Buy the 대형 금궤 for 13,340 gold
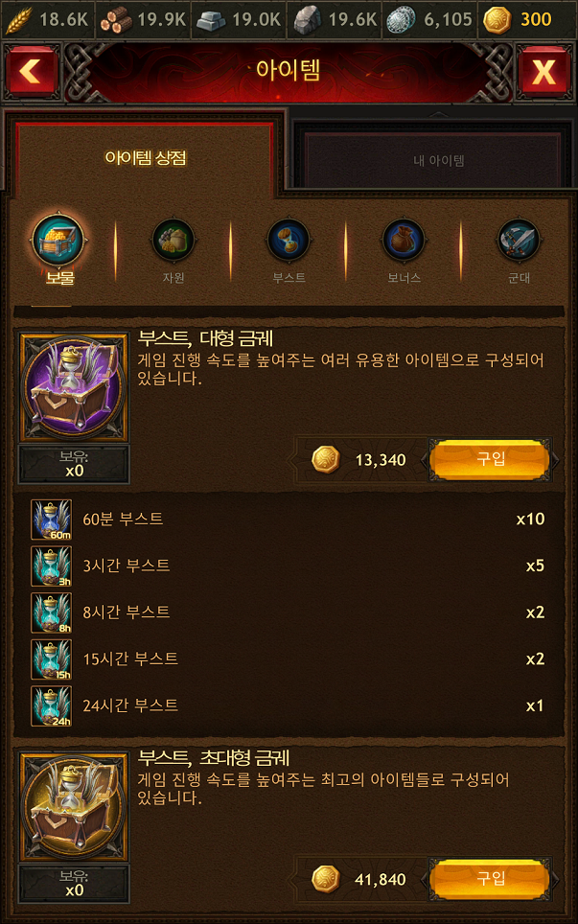Image resolution: width=578 pixels, height=924 pixels. [x=491, y=460]
